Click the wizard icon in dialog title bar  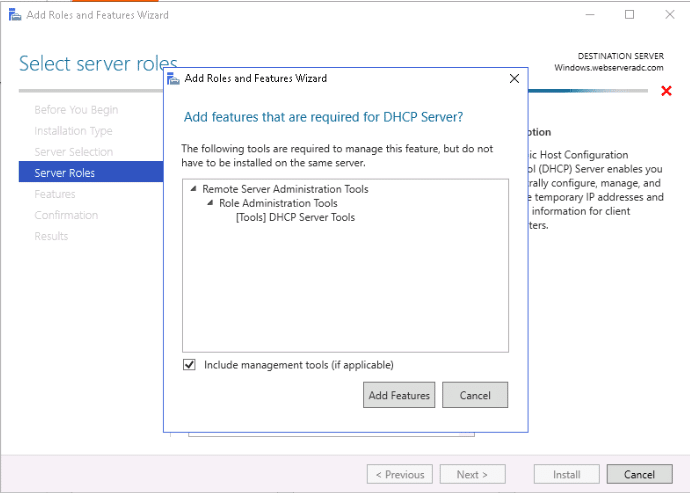click(173, 79)
